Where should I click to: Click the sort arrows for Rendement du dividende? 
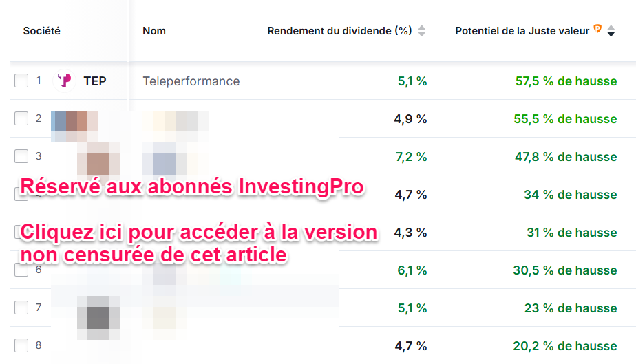422,31
